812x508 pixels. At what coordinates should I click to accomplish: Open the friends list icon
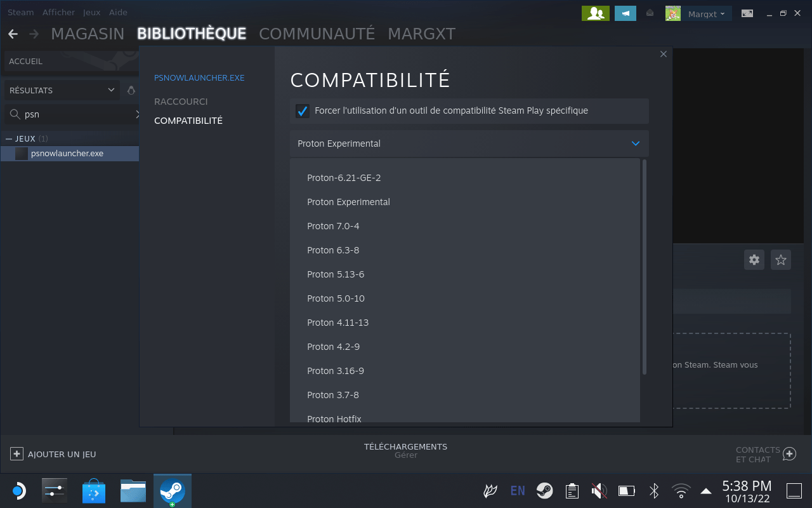[596, 13]
